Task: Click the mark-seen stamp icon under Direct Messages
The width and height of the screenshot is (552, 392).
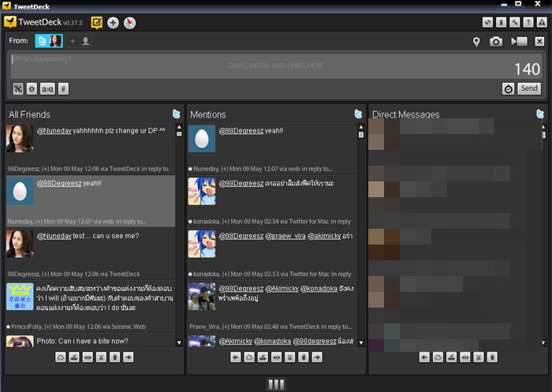Action: (452, 357)
